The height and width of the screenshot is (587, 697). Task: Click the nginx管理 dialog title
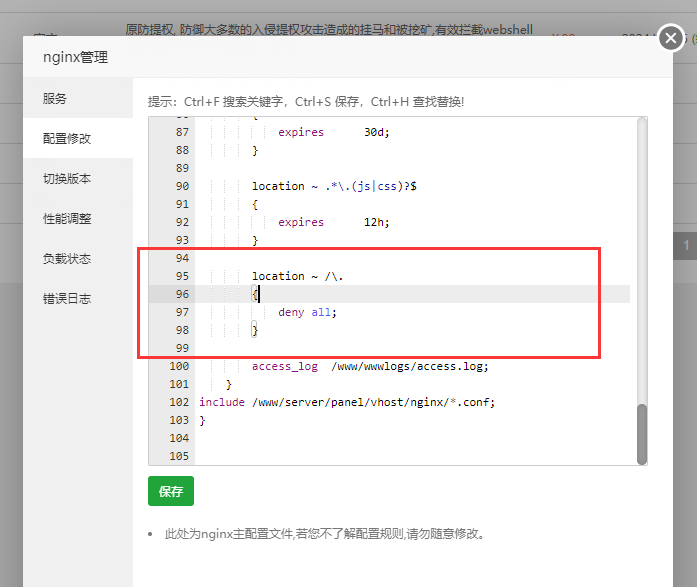(75, 57)
